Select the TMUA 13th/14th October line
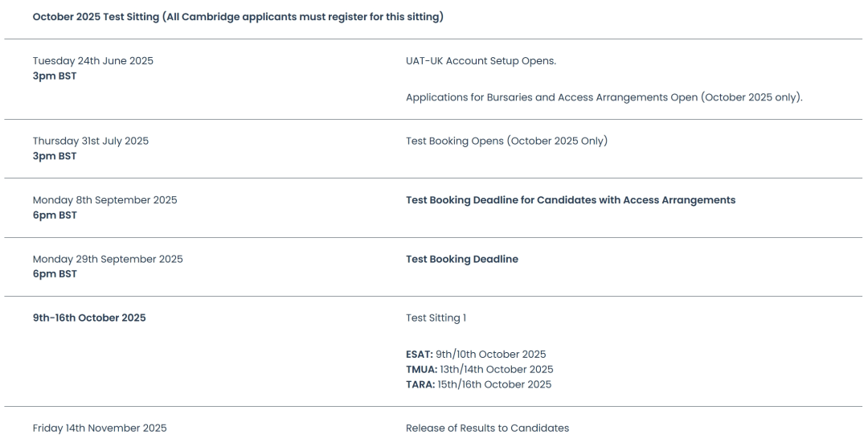The height and width of the screenshot is (443, 868). pos(479,369)
